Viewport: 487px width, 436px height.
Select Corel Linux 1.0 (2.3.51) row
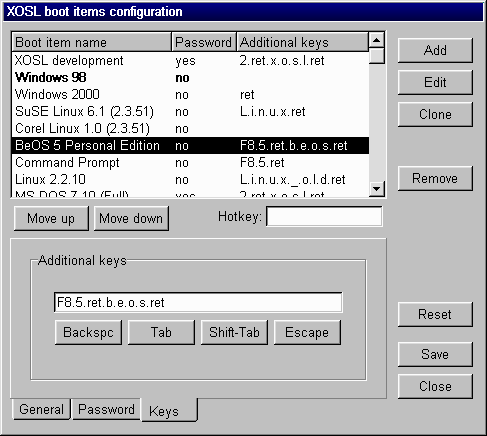click(x=190, y=129)
